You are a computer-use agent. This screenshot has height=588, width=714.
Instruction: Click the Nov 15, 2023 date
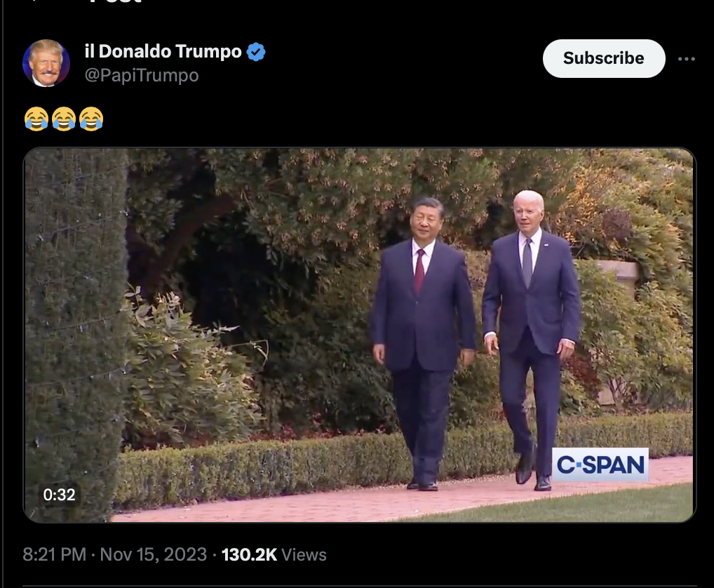point(154,554)
